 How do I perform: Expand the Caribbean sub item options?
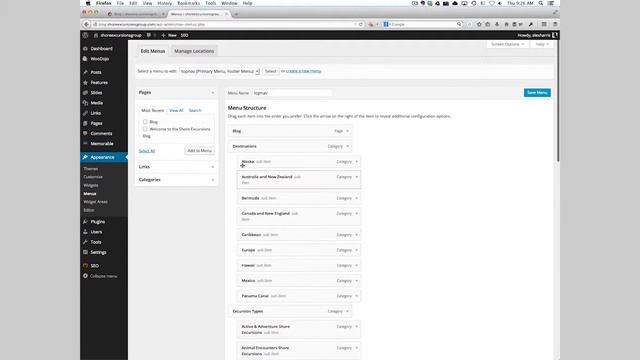(356, 235)
